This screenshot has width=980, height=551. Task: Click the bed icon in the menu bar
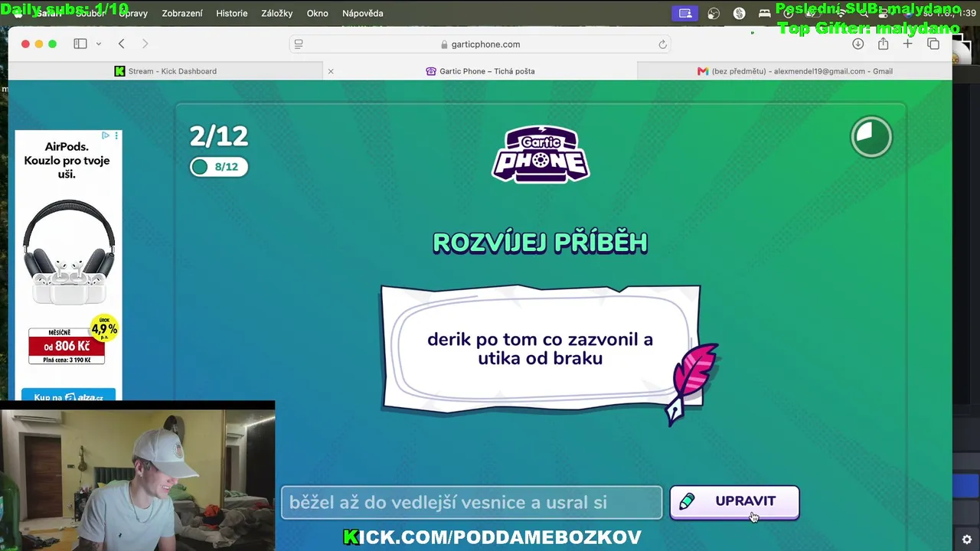click(764, 13)
